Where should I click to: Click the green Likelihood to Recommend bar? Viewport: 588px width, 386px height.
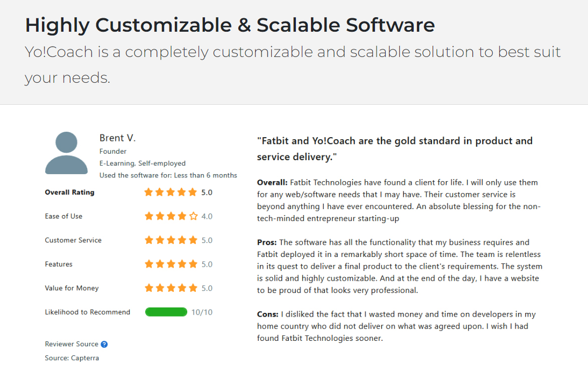166,312
